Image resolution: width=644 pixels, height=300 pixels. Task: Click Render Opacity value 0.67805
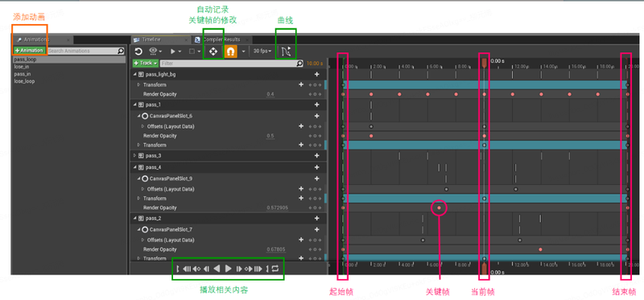[275, 249]
